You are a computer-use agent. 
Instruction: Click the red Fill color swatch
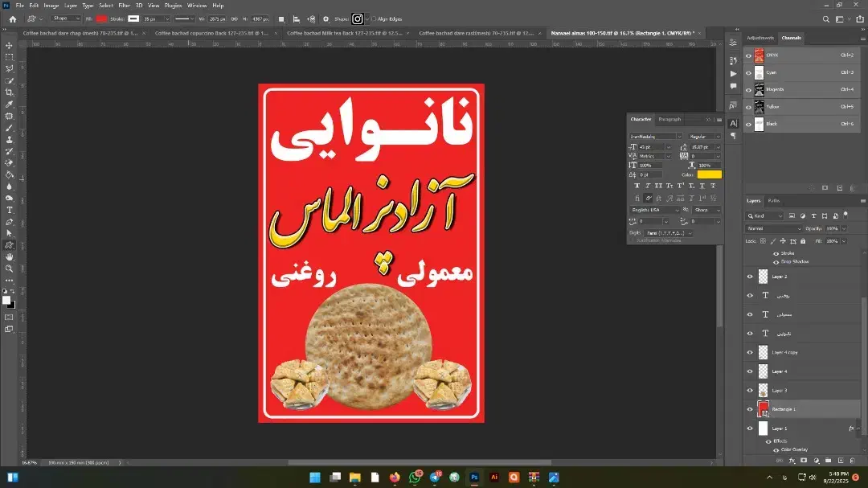[x=101, y=18]
